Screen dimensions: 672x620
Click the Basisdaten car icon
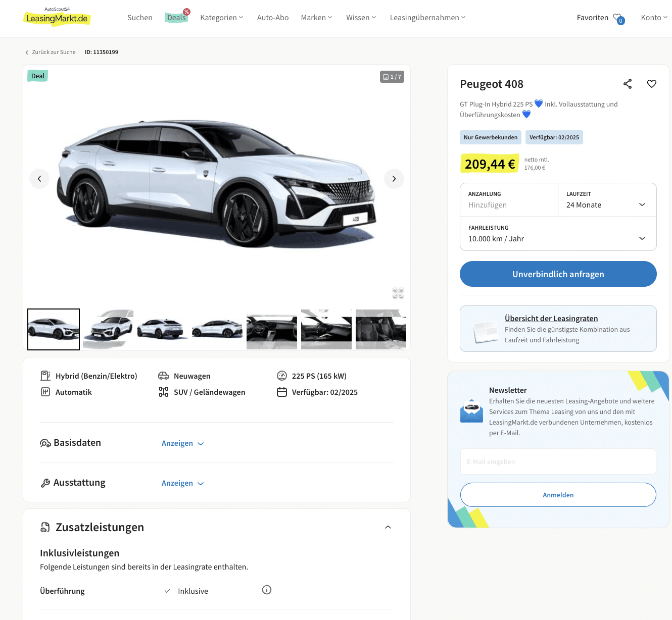(x=45, y=443)
